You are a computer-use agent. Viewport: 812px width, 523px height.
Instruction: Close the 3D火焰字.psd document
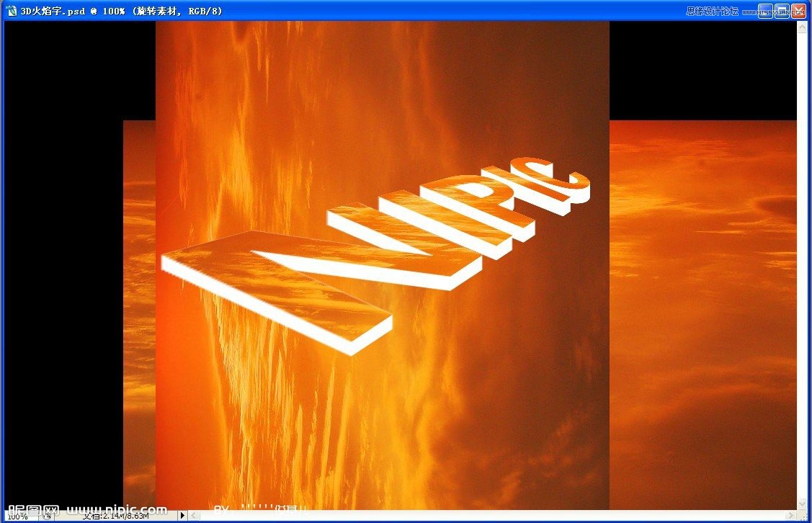(x=798, y=10)
